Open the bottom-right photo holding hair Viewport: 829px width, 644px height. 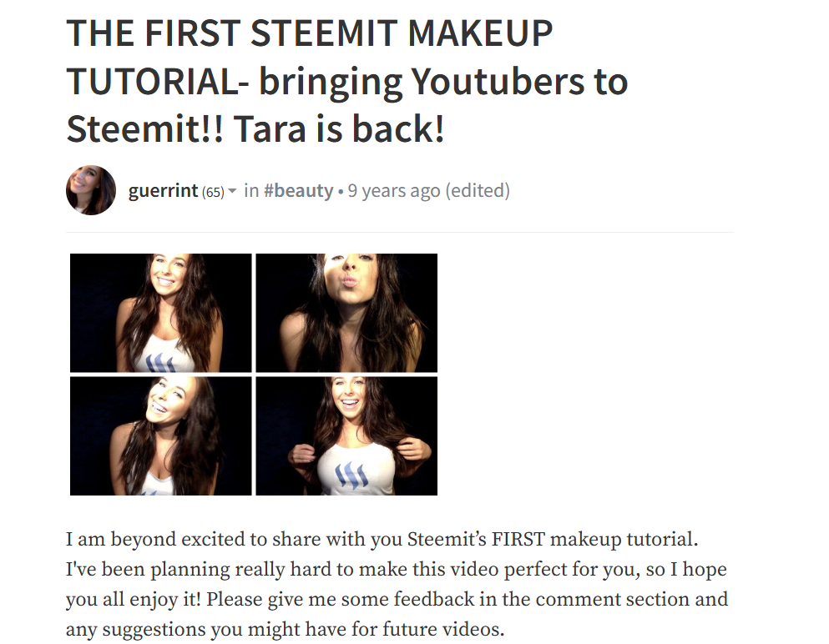click(x=346, y=435)
